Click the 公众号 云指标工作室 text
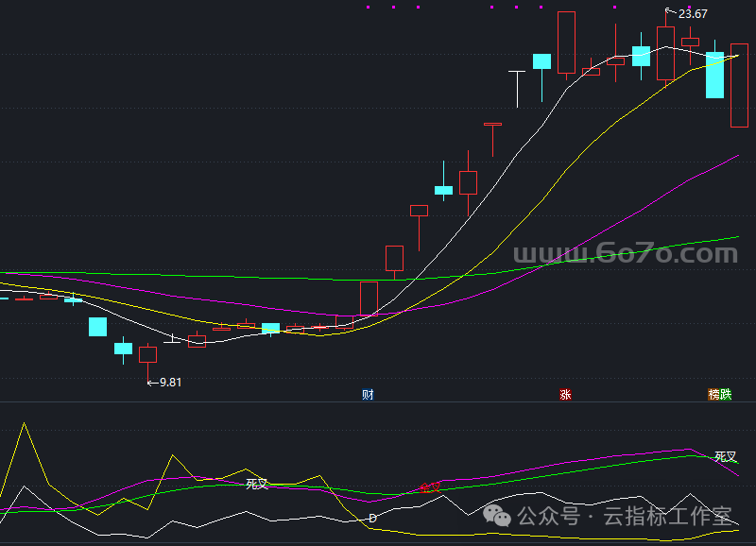Screen dimensions: 756x546 click(x=624, y=516)
